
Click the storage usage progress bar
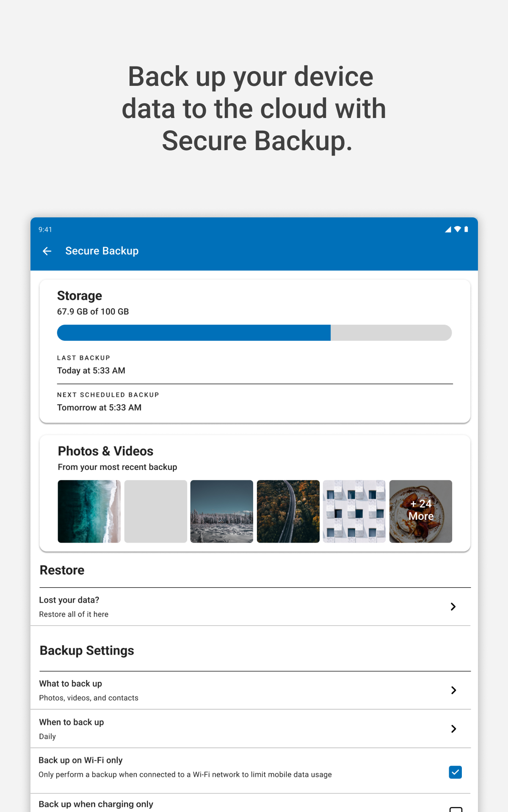coord(254,333)
